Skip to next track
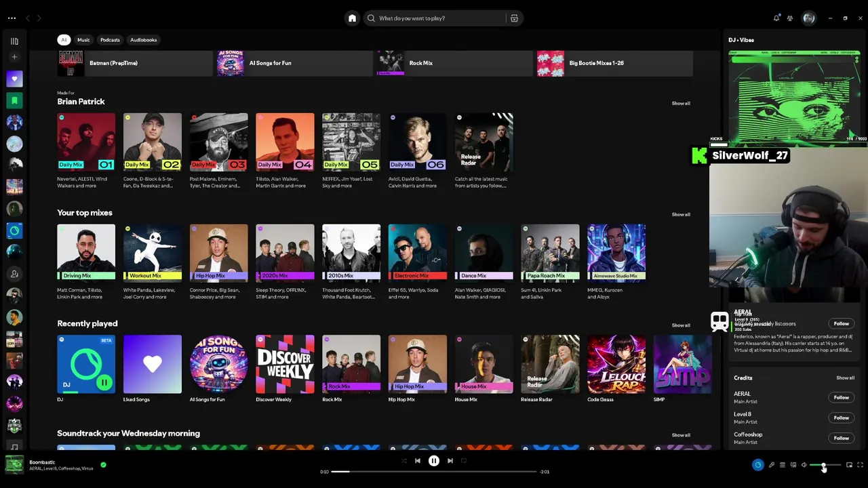 click(450, 461)
